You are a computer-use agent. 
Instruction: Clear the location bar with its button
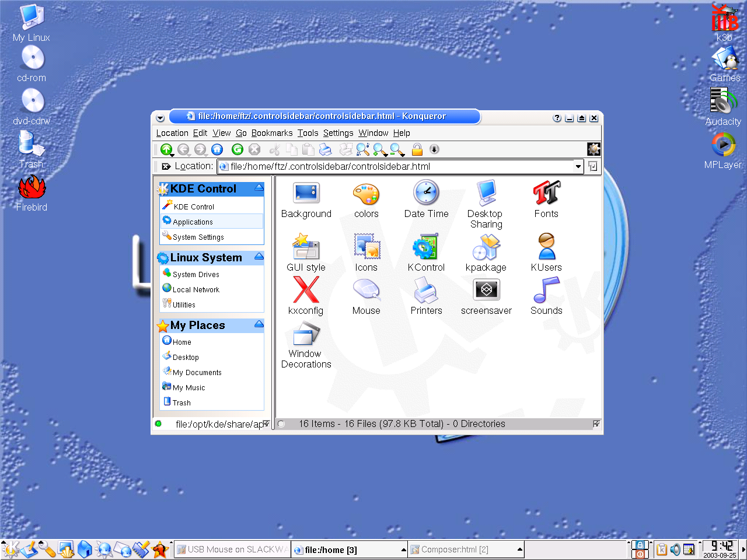click(166, 166)
